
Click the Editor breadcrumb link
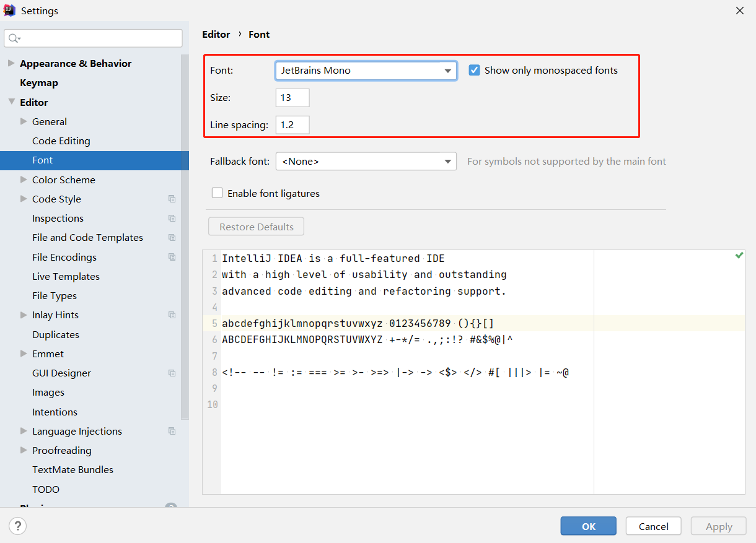pyautogui.click(x=216, y=35)
